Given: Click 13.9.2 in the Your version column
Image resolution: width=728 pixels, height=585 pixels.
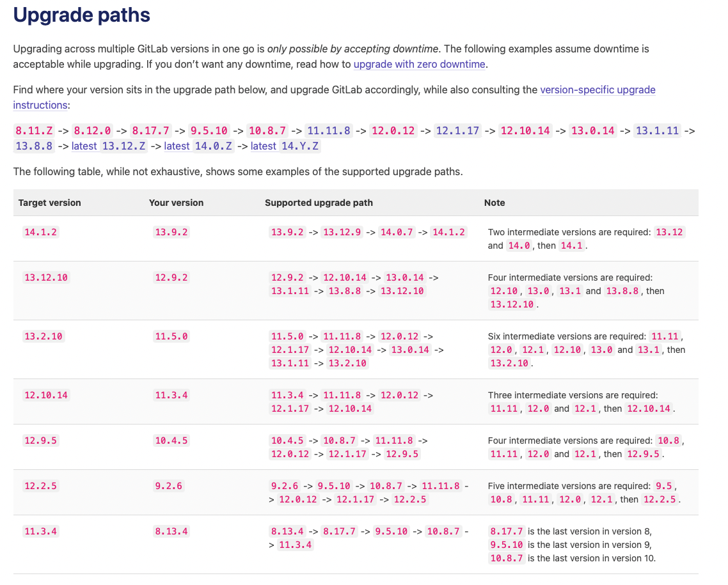Looking at the screenshot, I should click(171, 232).
